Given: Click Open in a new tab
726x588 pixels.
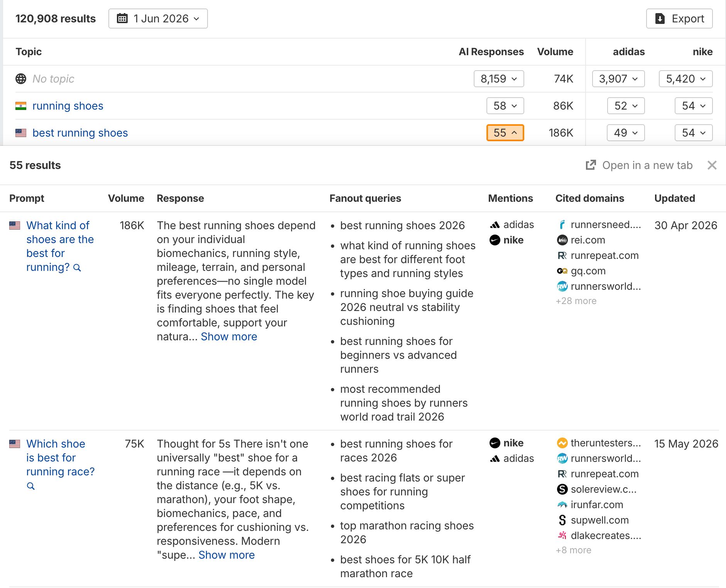Looking at the screenshot, I should pyautogui.click(x=639, y=165).
